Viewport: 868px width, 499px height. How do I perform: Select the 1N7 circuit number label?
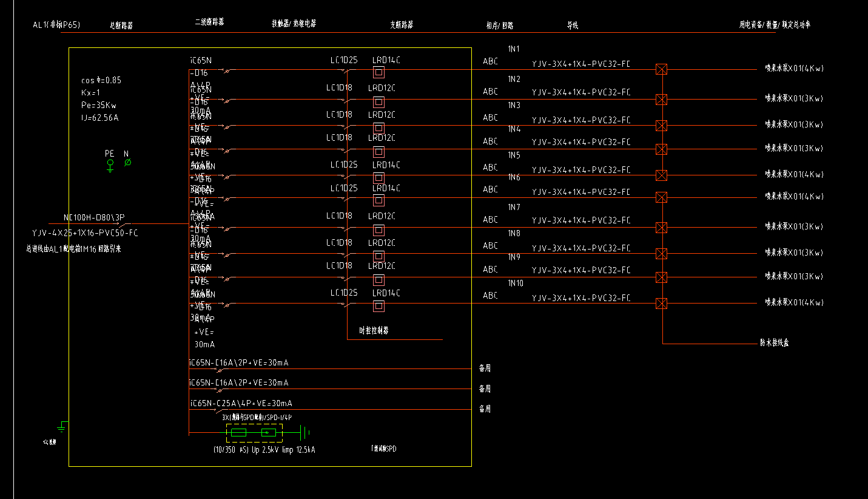click(x=514, y=208)
